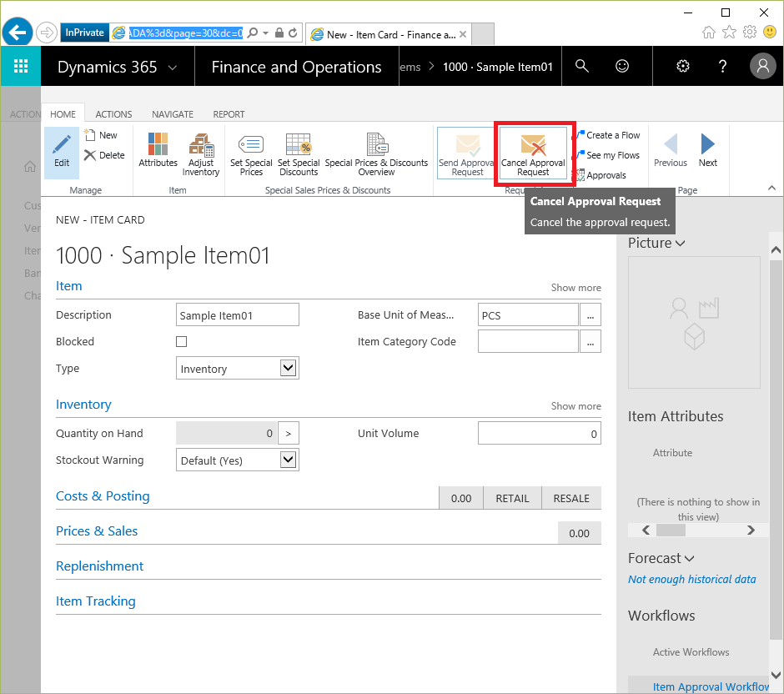Click the Description input field
This screenshot has width=784, height=694.
238,315
